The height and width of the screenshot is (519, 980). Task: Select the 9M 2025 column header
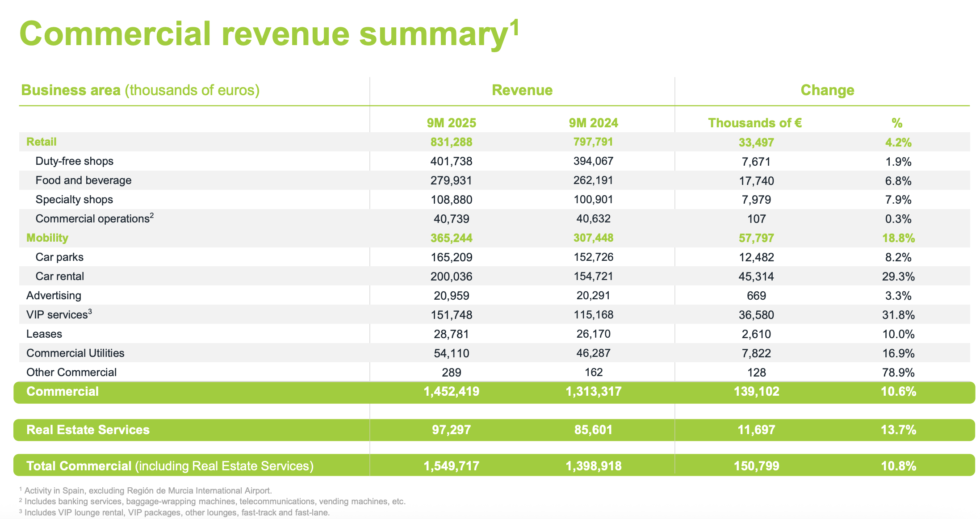[x=451, y=123]
